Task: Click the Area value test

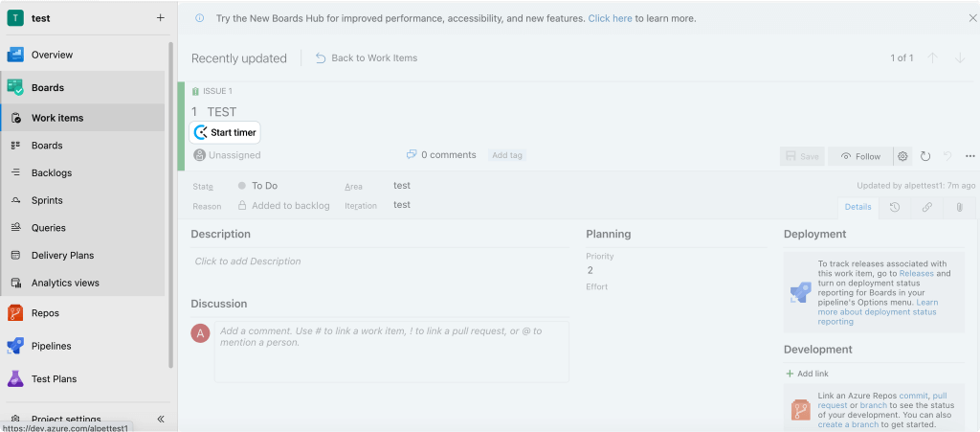Action: 402,186
